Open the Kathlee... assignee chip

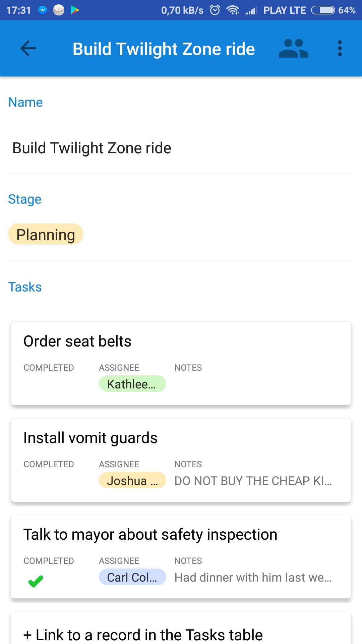[x=132, y=384]
